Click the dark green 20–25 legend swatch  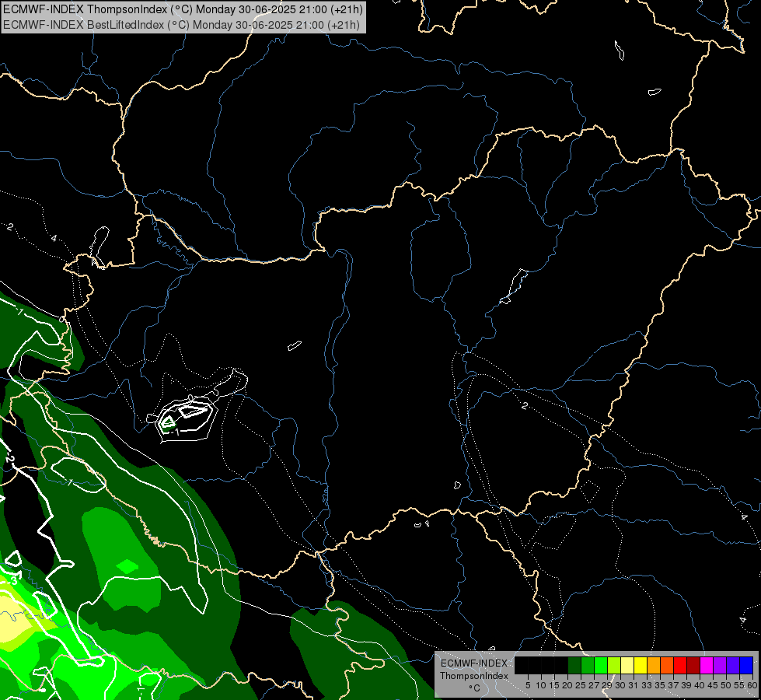[x=574, y=665]
